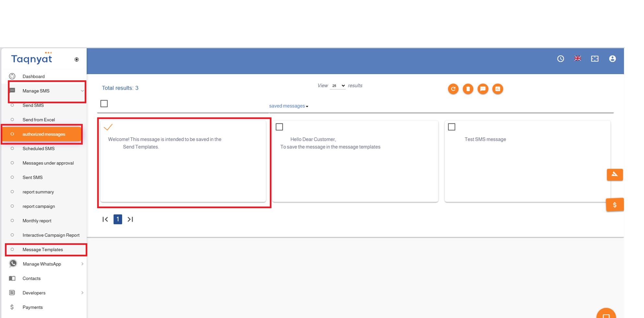Open Send from Excel page
Viewport: 644px width, 318px height.
[x=39, y=120]
